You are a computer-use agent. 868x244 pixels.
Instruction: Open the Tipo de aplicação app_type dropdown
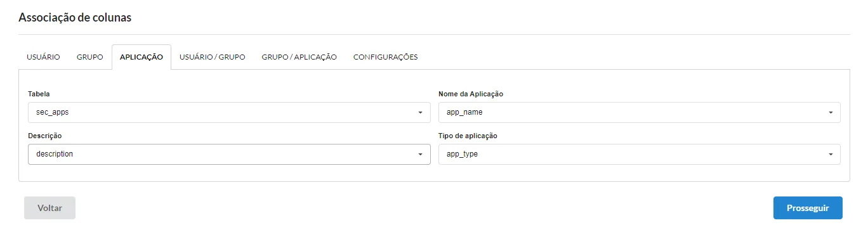pos(640,154)
